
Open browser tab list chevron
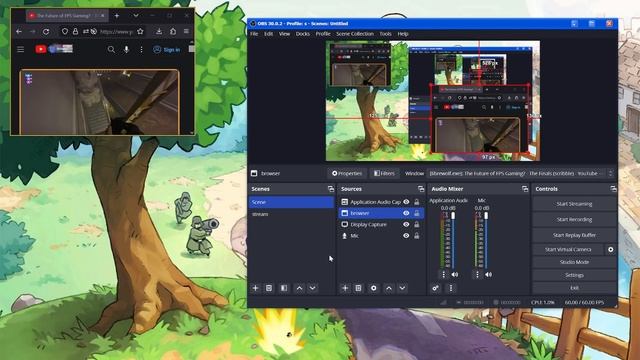point(136,16)
